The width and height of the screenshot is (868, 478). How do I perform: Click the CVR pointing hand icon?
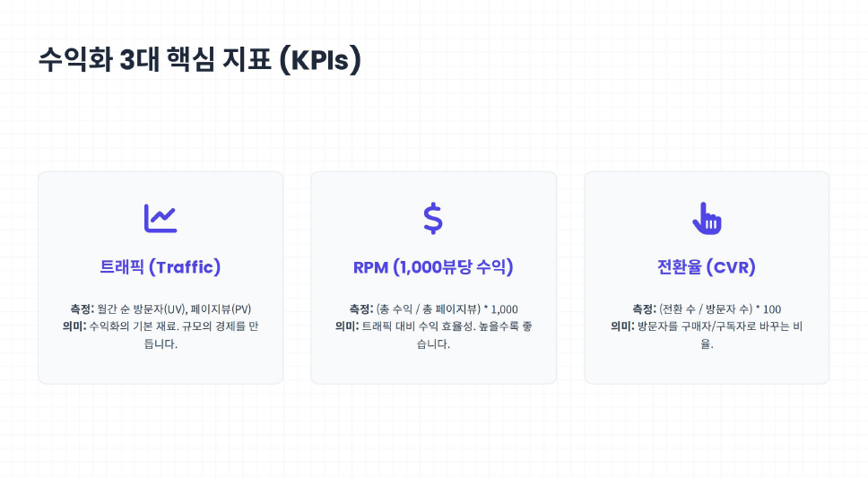[707, 218]
